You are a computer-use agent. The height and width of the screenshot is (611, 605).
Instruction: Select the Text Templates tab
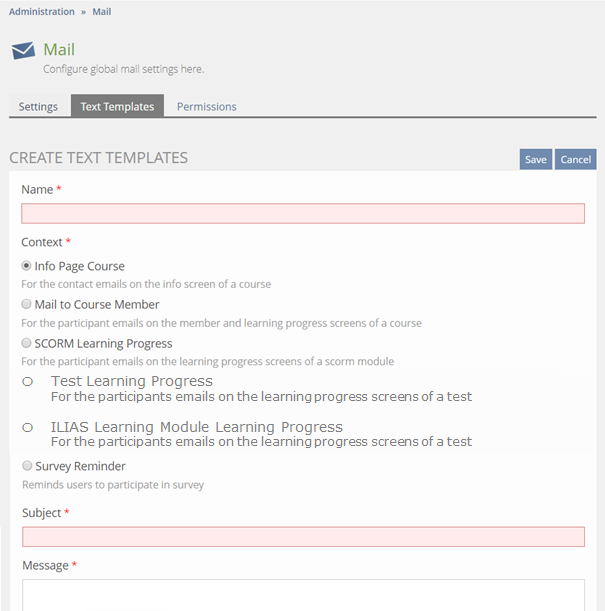(x=117, y=107)
